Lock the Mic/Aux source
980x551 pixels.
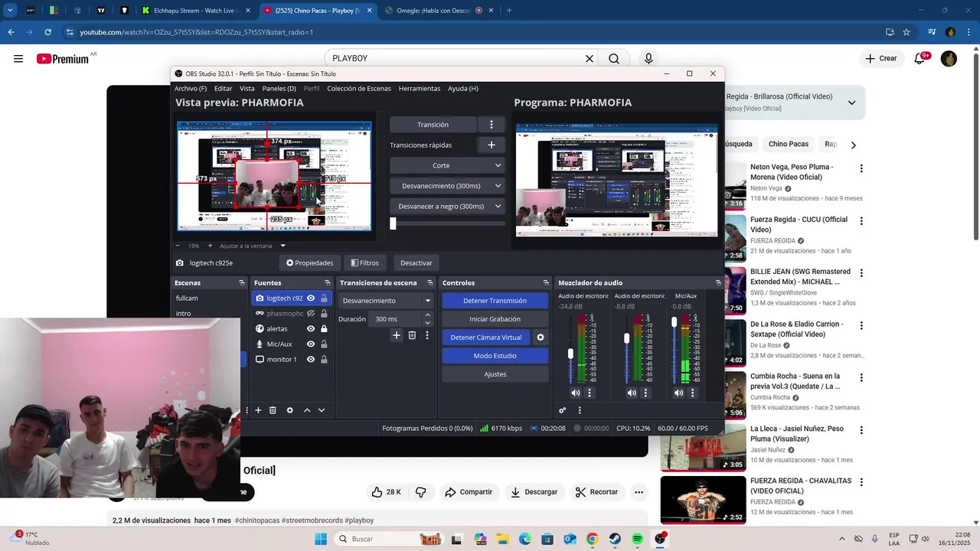(324, 344)
